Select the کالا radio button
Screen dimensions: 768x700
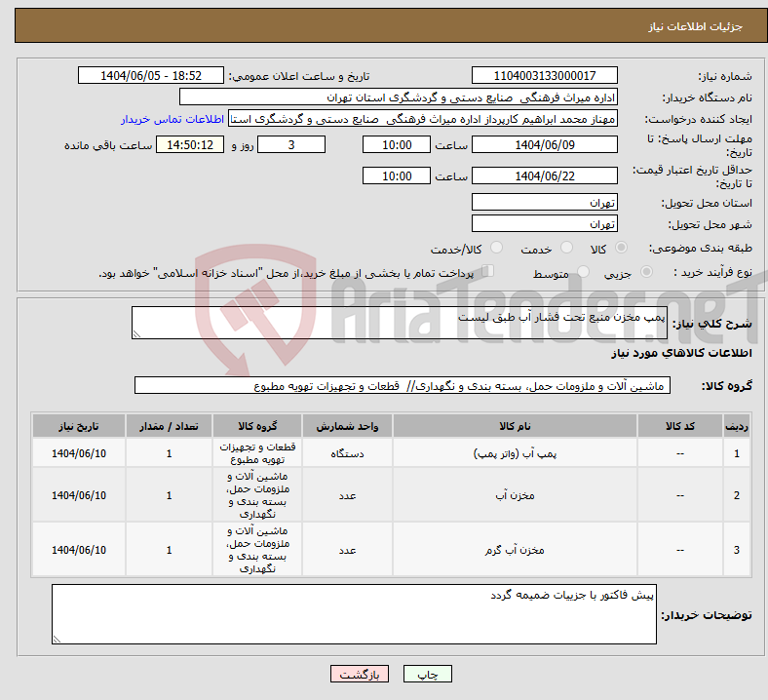(x=621, y=248)
